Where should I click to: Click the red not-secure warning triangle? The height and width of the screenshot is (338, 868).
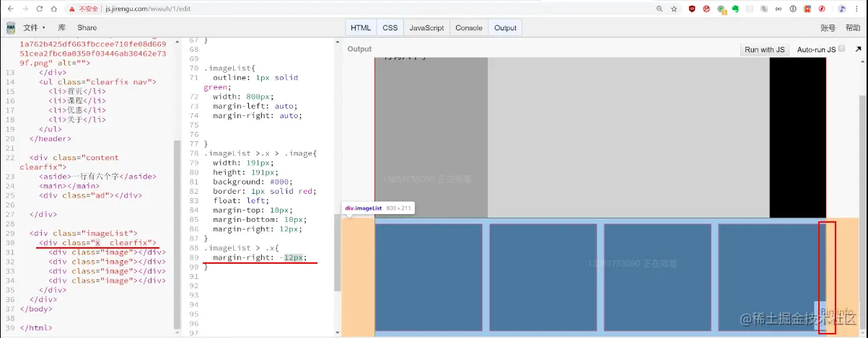(72, 9)
